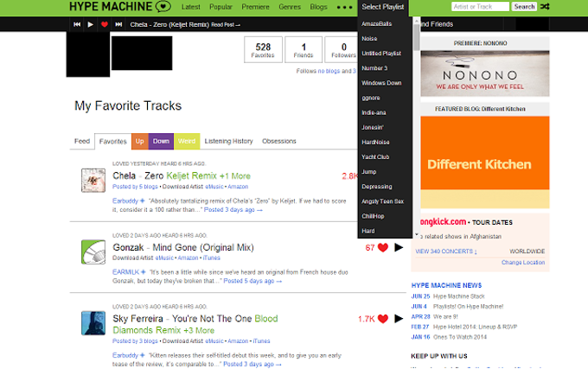This screenshot has width=588, height=369.
Task: Follow EARMILK blog plus icon
Action: click(144, 272)
